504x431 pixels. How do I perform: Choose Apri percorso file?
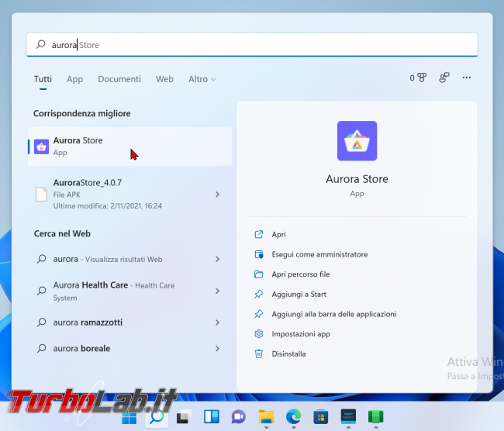pyautogui.click(x=301, y=274)
